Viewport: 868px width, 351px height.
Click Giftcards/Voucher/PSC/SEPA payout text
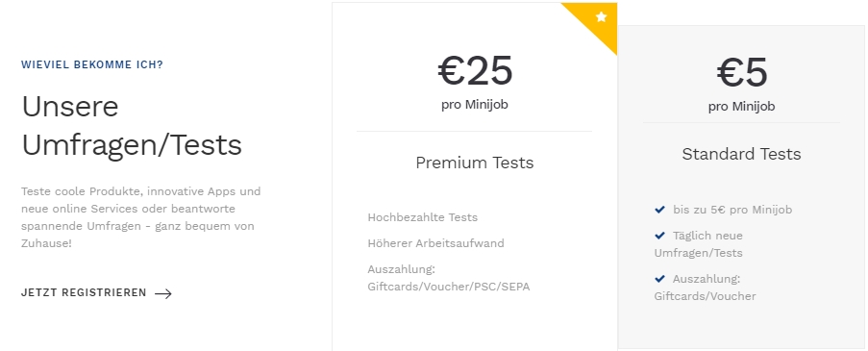448,287
